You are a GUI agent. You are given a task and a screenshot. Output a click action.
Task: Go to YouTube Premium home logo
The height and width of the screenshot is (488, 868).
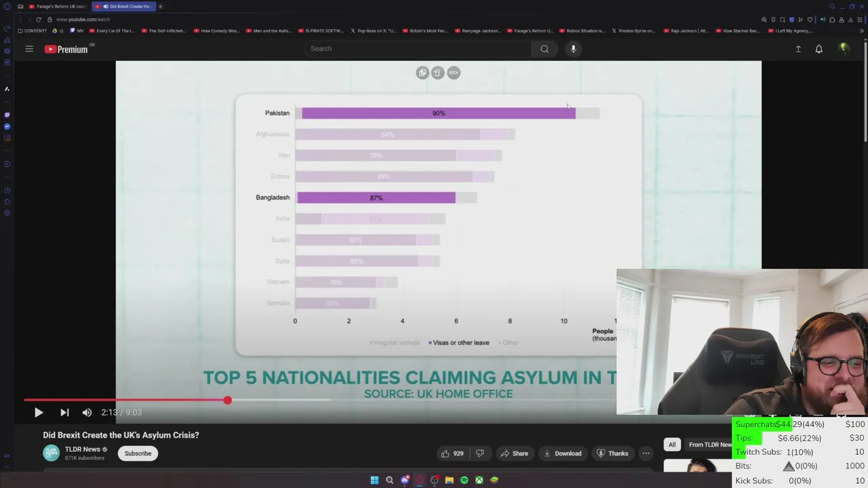point(66,49)
